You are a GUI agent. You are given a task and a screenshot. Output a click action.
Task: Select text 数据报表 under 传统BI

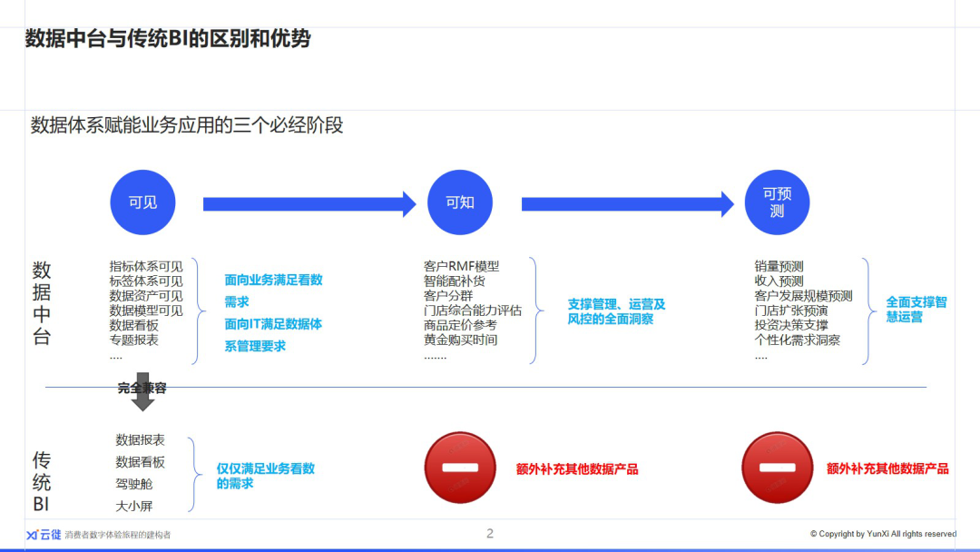[x=140, y=440]
